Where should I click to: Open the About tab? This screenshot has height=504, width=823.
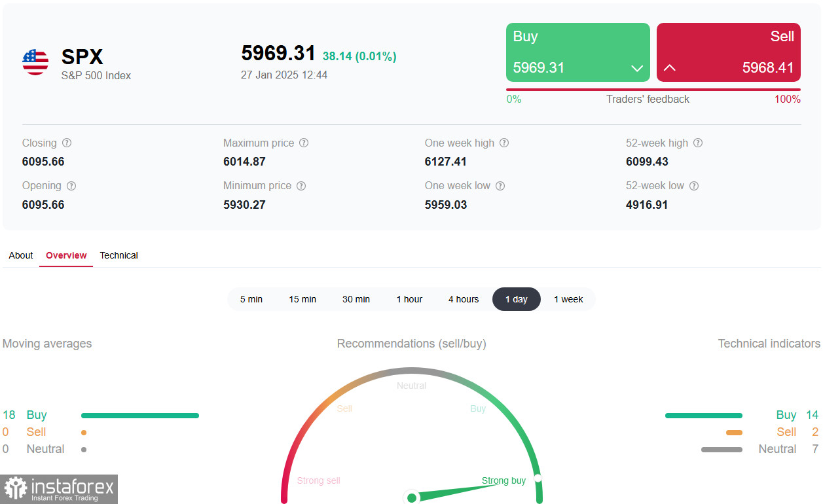coord(21,255)
